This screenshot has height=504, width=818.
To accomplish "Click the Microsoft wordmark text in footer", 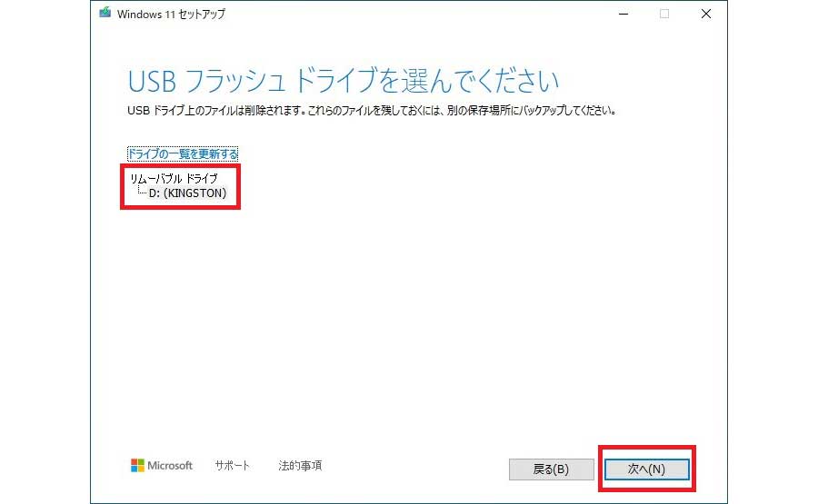I will click(x=171, y=466).
